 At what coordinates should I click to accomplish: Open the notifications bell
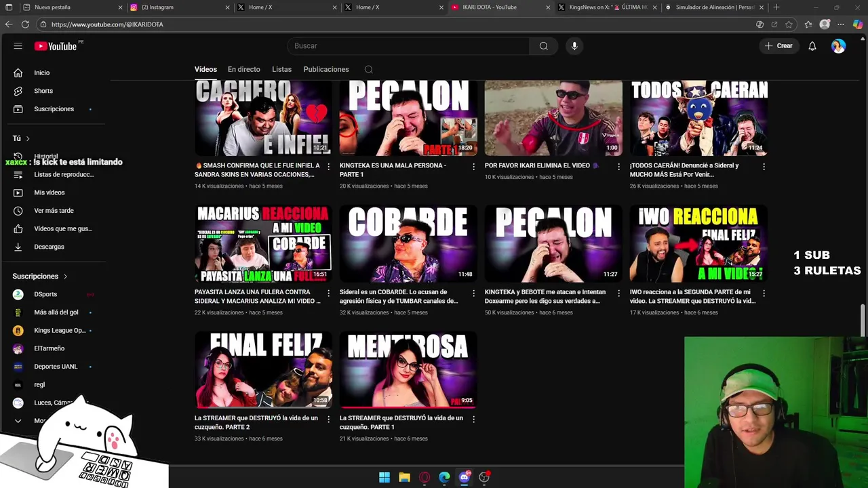(x=812, y=46)
